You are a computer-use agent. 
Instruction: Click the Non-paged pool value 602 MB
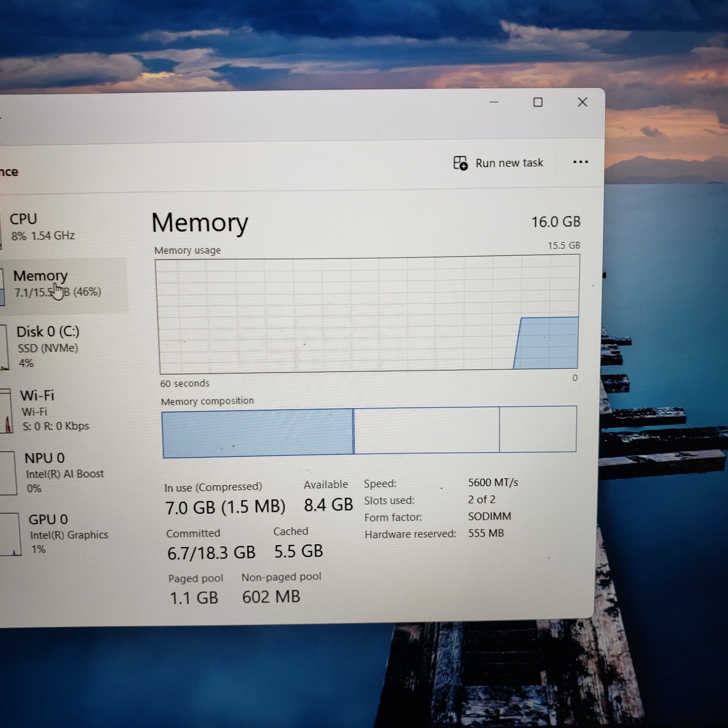pos(271,597)
